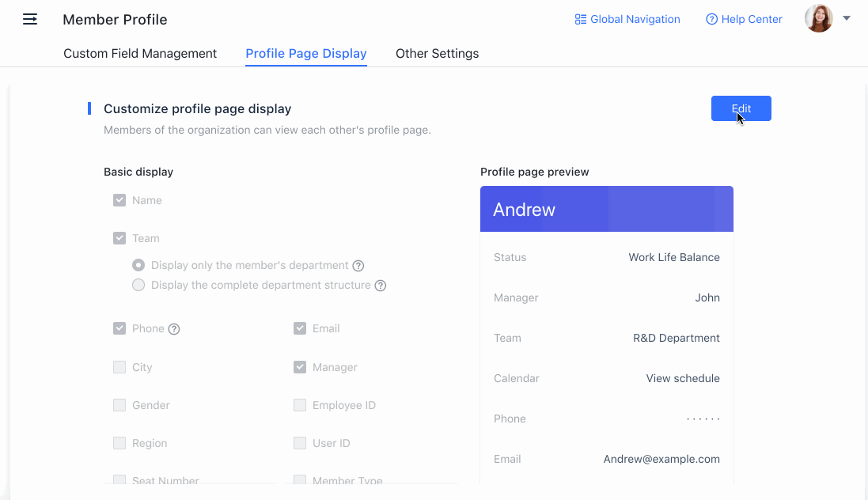
Task: Click the user avatar picture
Action: point(818,19)
